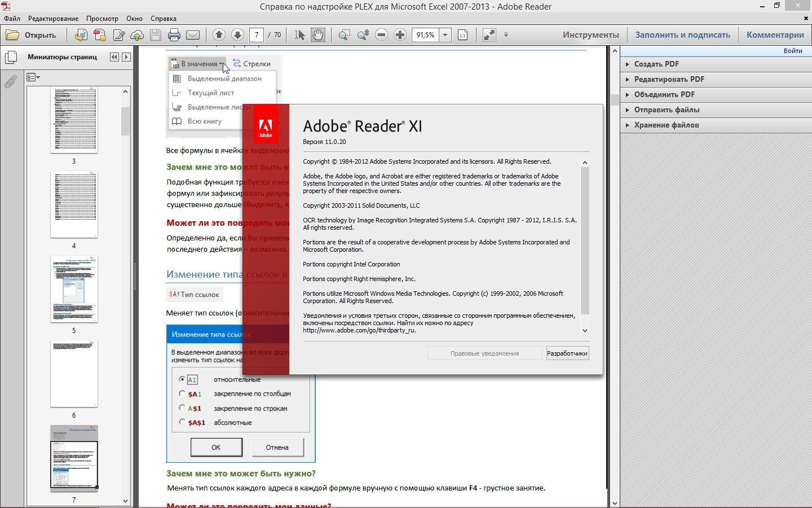Click OK in the document's dialog picture
Screen dimensions: 812x508
pyautogui.click(x=217, y=447)
